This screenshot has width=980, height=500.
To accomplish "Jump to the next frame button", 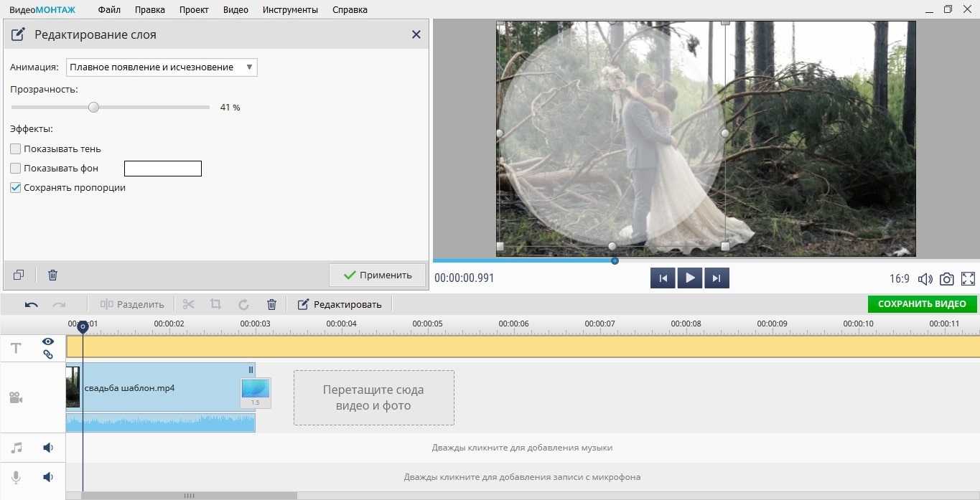I will tap(717, 278).
